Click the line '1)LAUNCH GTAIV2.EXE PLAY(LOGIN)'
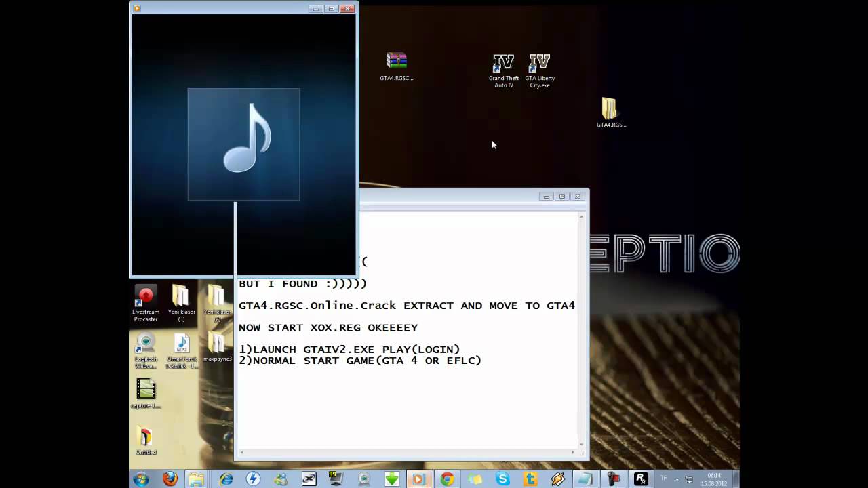The width and height of the screenshot is (868, 488). 349,350
